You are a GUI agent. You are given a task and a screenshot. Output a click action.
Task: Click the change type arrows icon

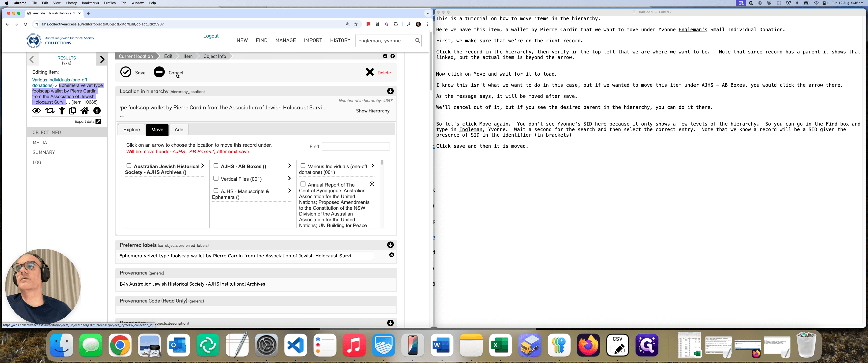coord(50,110)
